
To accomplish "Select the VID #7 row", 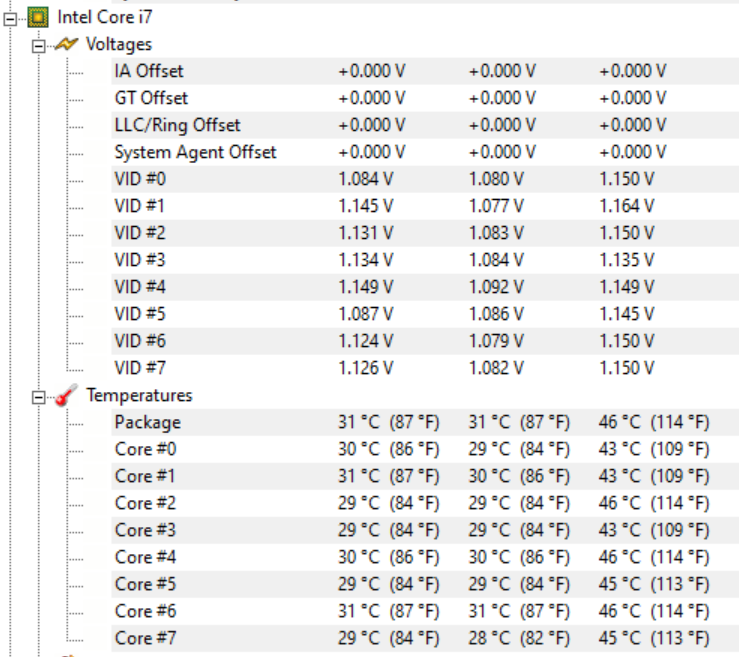I will (425, 368).
